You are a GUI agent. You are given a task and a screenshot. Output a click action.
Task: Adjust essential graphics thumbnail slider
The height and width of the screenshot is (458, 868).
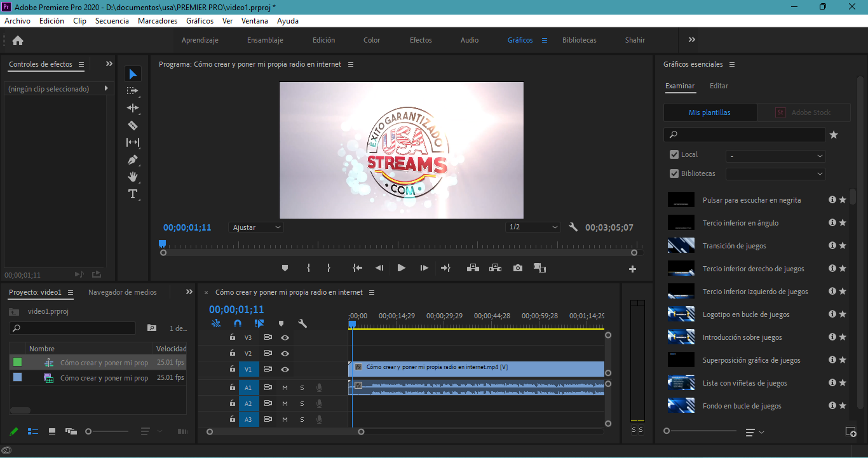[x=667, y=431]
